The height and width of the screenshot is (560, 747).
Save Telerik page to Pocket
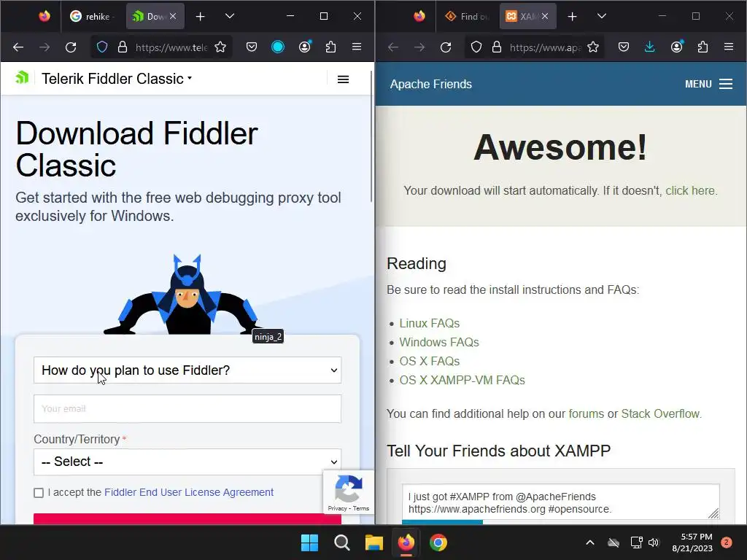coord(252,47)
